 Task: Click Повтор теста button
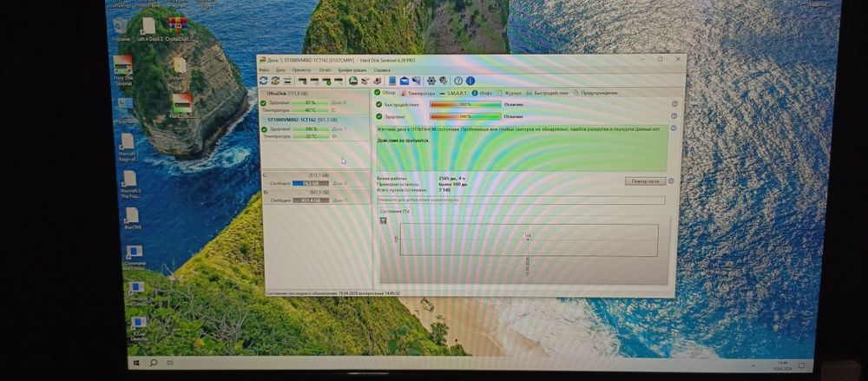coord(645,181)
